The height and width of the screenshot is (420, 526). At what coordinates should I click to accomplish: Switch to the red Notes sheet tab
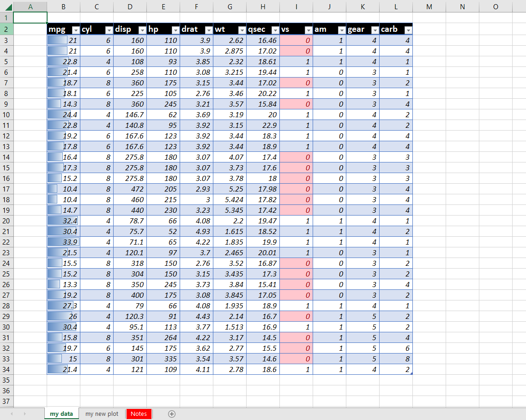tap(139, 414)
